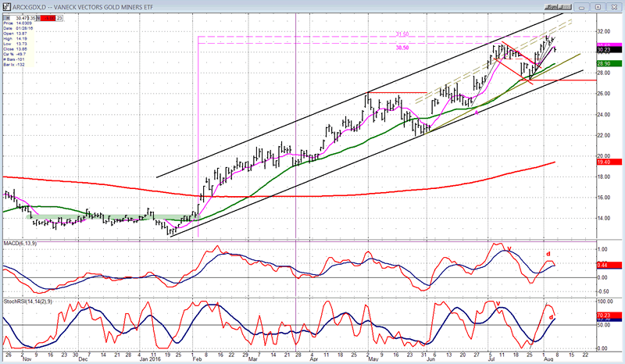
Task: Click the chart window icon in title bar
Action: pos(6,5)
